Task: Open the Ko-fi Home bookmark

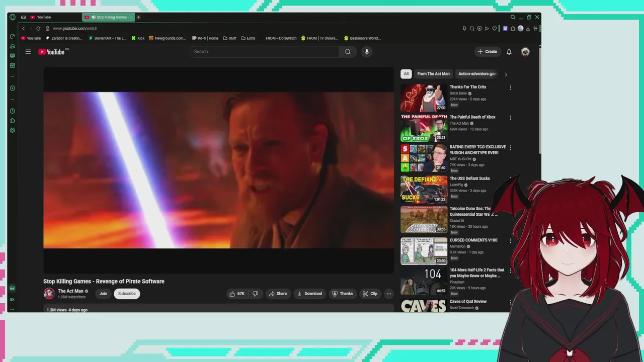Action: [205, 38]
